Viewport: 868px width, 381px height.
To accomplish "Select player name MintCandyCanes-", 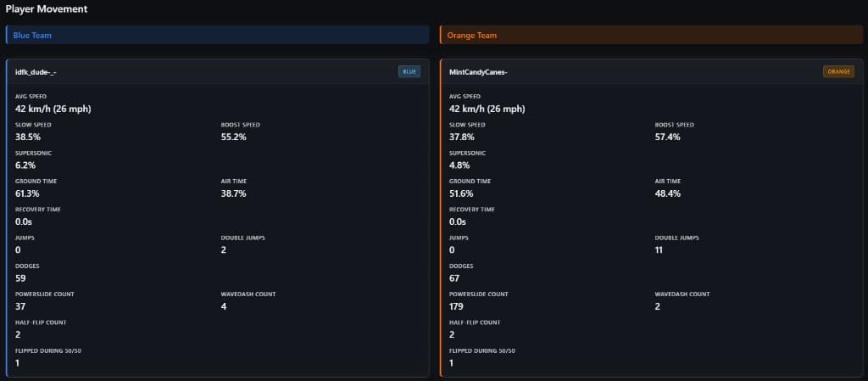I will tap(478, 72).
